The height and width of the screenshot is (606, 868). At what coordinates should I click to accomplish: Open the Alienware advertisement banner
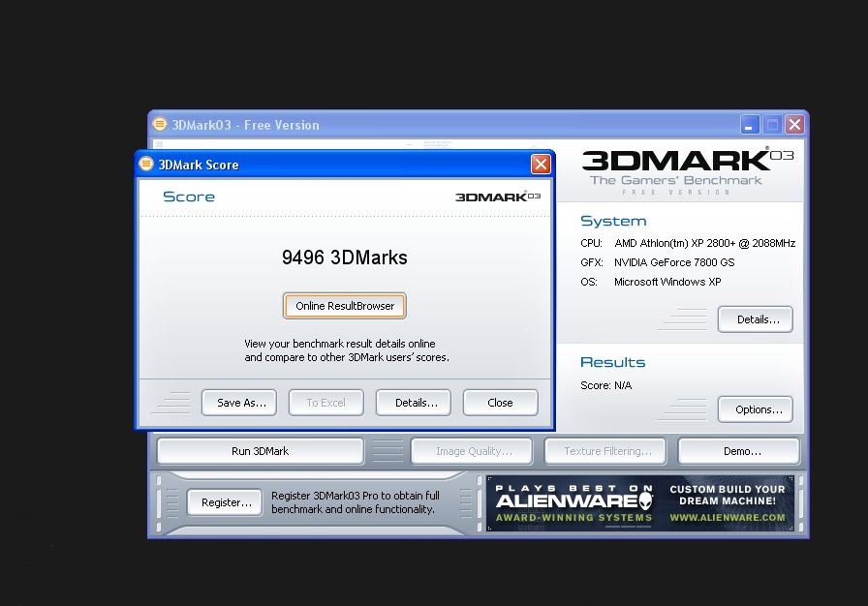point(640,503)
